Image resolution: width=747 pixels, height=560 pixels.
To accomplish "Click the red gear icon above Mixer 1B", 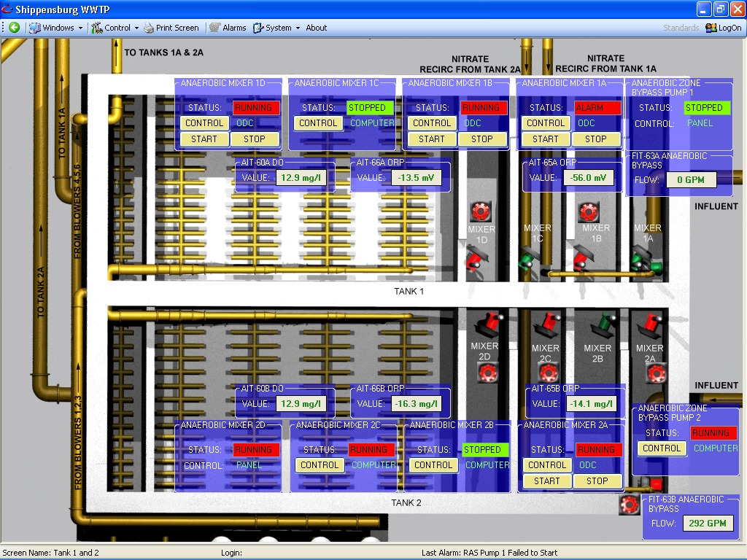I will point(589,212).
